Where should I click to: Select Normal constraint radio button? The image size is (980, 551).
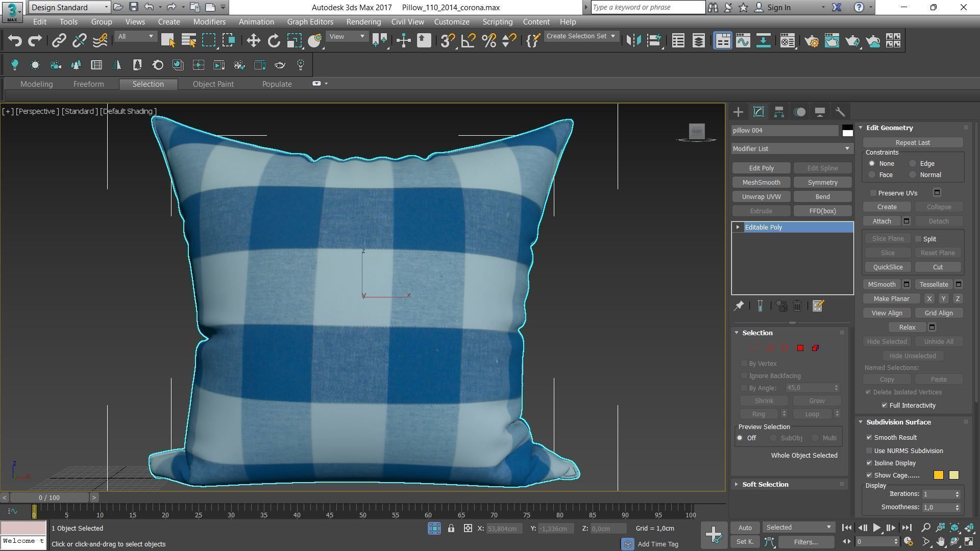(913, 175)
